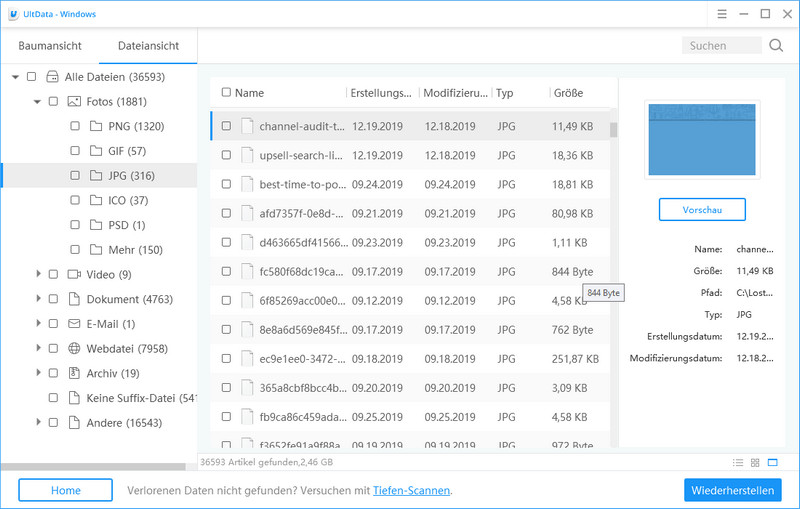This screenshot has height=509, width=800.
Task: Click the folder icon beside PSD (1)
Action: tap(96, 225)
